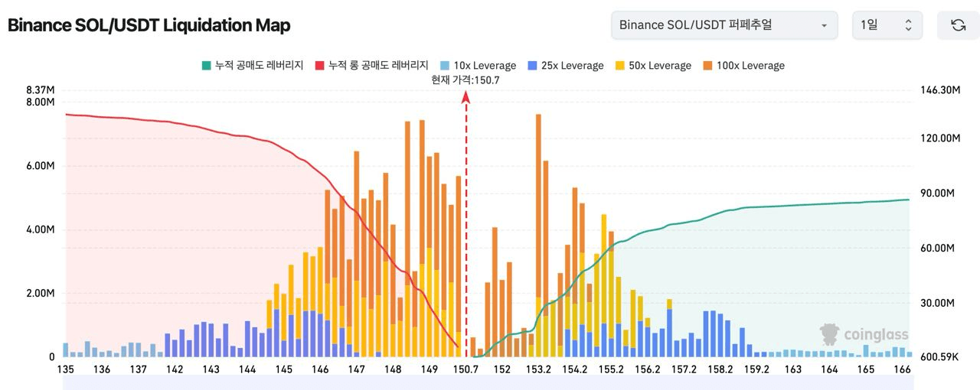Toggle the 100x Leverage legend item
The height and width of the screenshot is (390, 980).
(743, 66)
